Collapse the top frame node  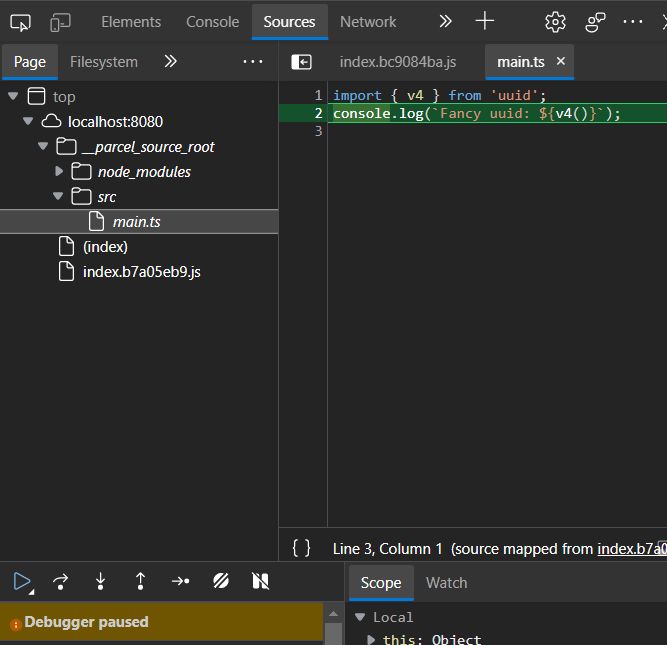(x=13, y=96)
